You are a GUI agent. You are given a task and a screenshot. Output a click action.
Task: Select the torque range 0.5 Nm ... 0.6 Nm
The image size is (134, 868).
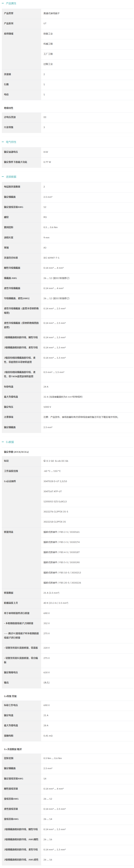click(x=53, y=758)
